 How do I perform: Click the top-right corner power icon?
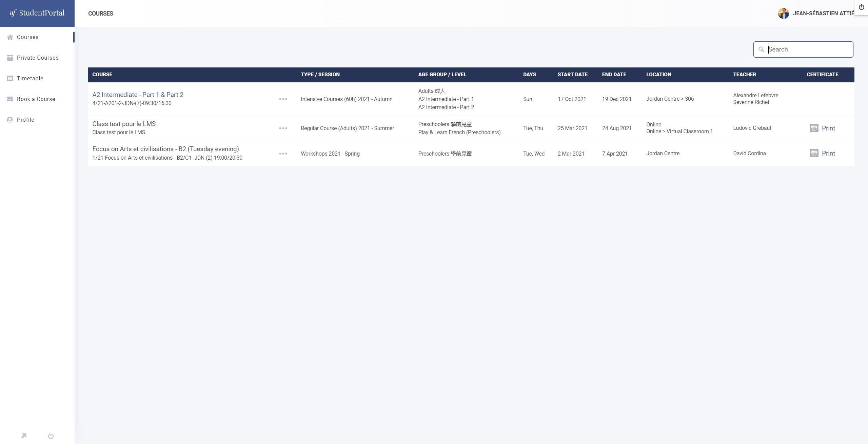(861, 7)
